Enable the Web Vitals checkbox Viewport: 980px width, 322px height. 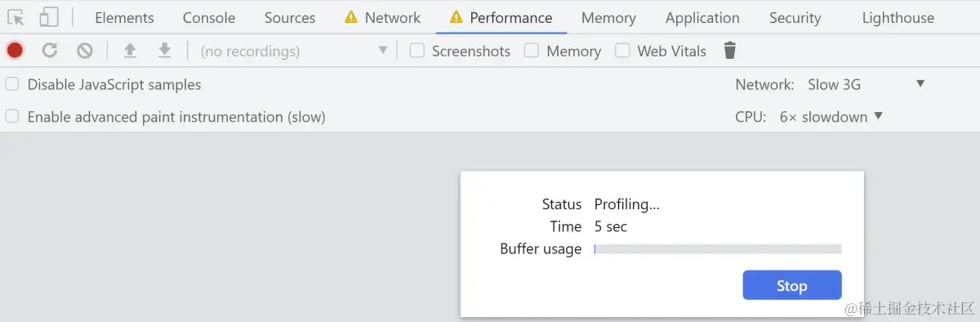pos(622,51)
